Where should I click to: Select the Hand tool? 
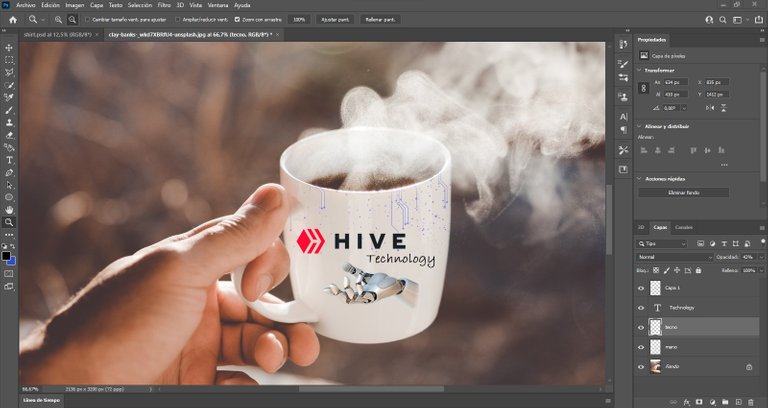9,210
